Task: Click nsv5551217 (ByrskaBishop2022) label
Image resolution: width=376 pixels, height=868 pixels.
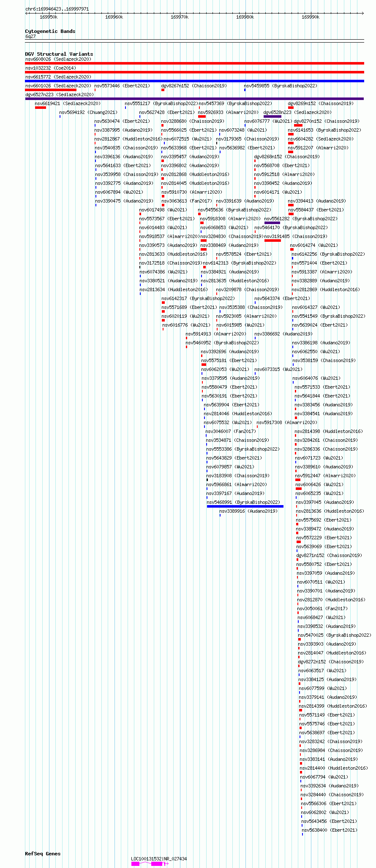Action: [x=161, y=104]
